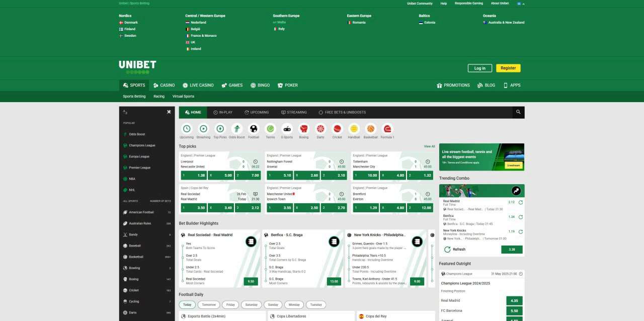Image resolution: width=644 pixels, height=321 pixels.
Task: Open the Trending Combo arrow badge
Action: tap(516, 191)
